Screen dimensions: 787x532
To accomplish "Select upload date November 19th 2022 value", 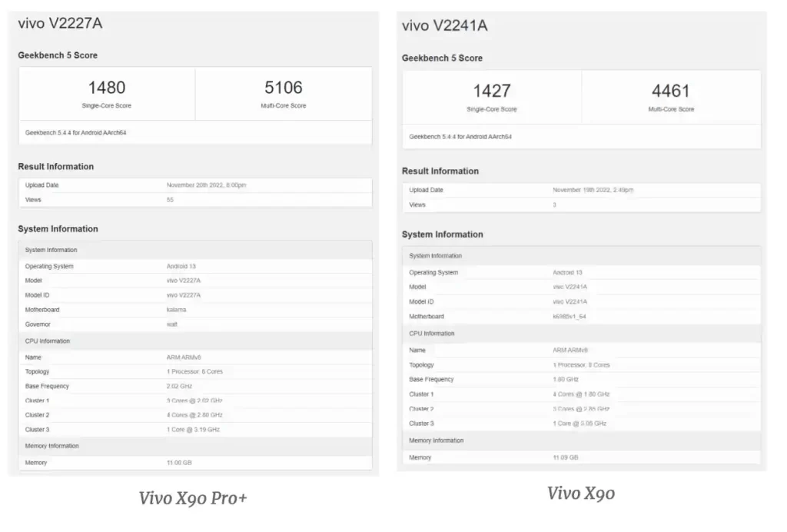I will click(x=593, y=190).
